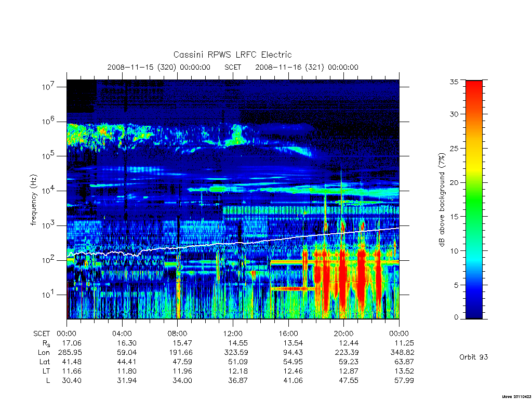
Task: Click the Rs value "13.54"
Action: (x=293, y=343)
